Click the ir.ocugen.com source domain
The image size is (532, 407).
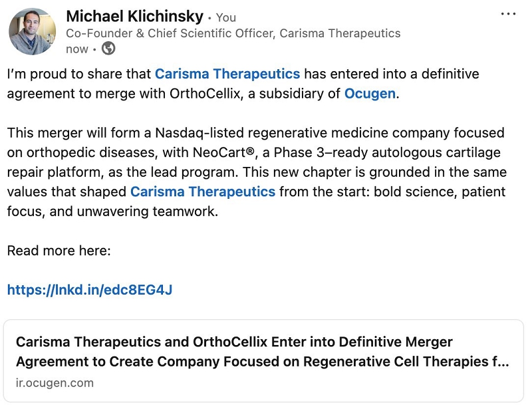(55, 382)
